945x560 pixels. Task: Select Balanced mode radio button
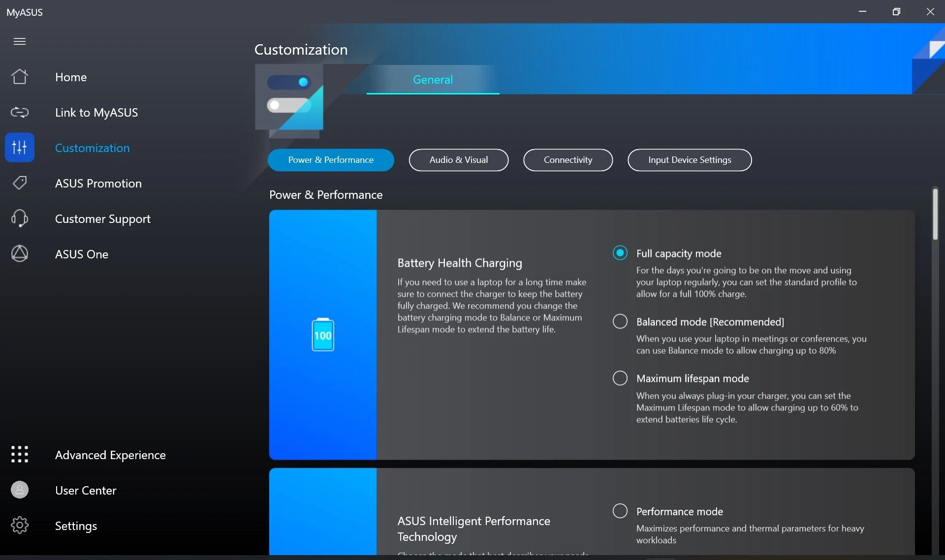point(620,321)
